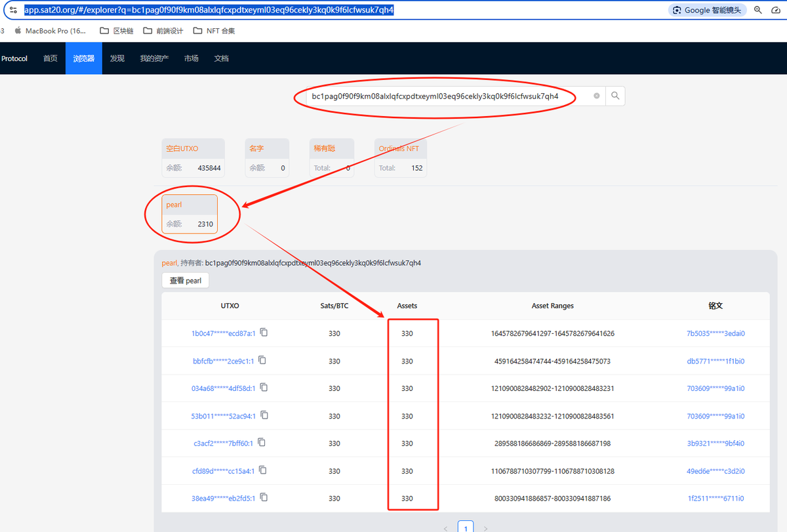Open inscription db5771*****1f1bi0
Screen dimensions: 787x532
click(x=716, y=361)
